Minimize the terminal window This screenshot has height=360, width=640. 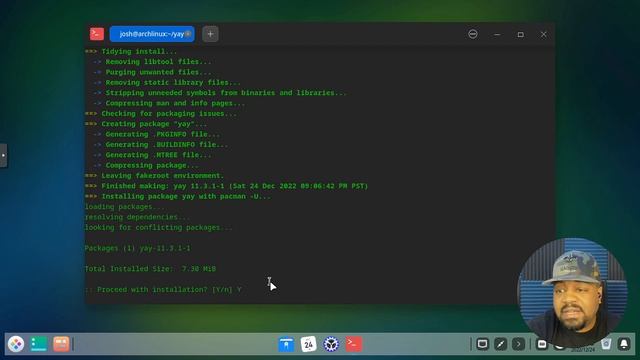pyautogui.click(x=497, y=35)
